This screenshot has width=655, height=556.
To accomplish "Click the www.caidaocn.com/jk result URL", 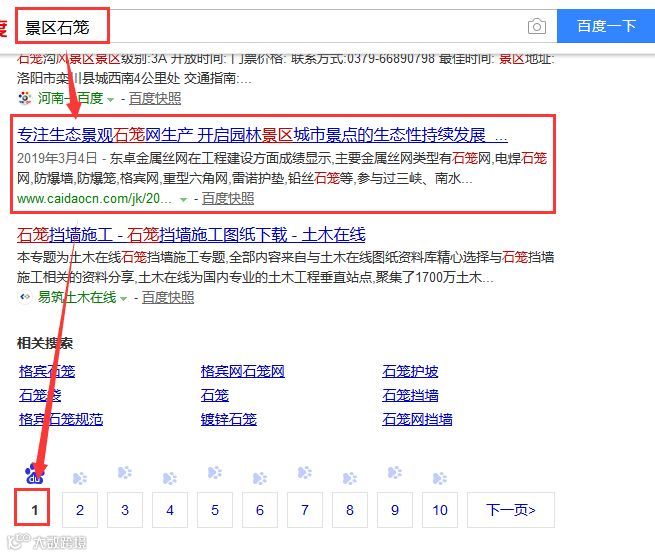I will click(x=94, y=198).
